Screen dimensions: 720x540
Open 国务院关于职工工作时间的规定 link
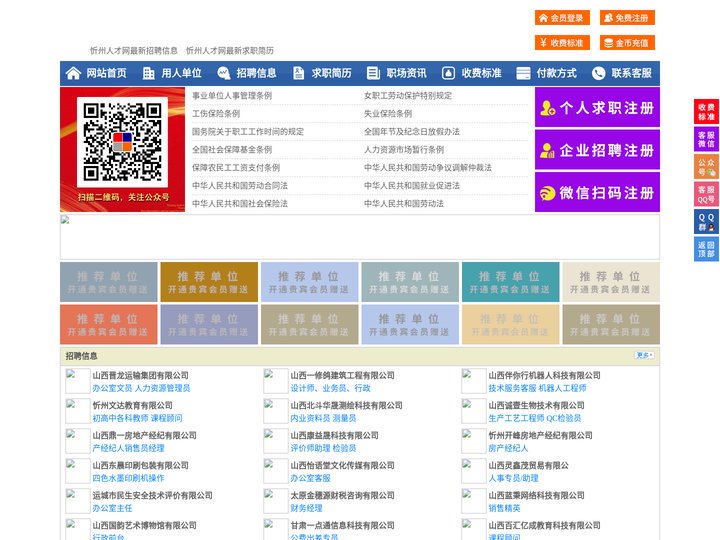pyautogui.click(x=248, y=131)
